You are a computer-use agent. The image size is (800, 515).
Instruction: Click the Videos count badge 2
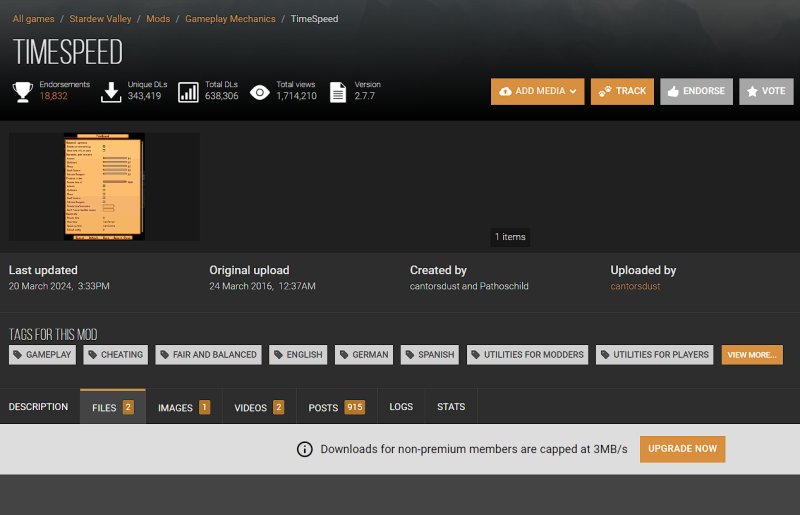click(x=279, y=407)
